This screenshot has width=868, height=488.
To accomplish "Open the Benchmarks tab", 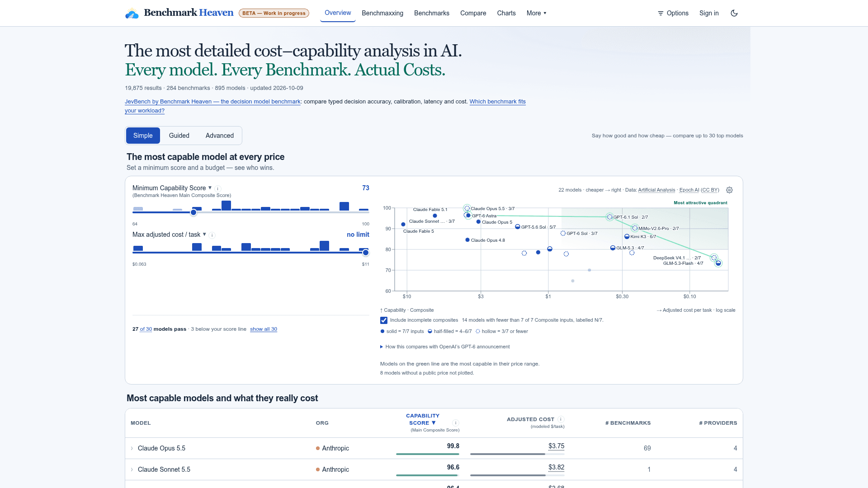I will (432, 13).
